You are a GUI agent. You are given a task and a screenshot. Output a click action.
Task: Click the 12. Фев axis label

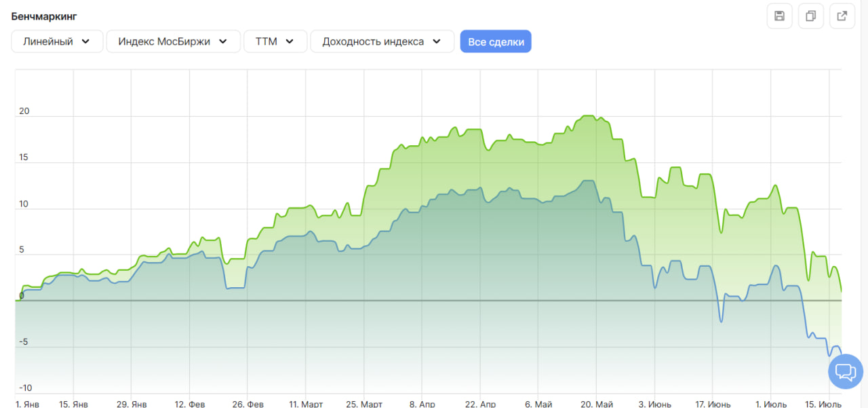(x=190, y=404)
